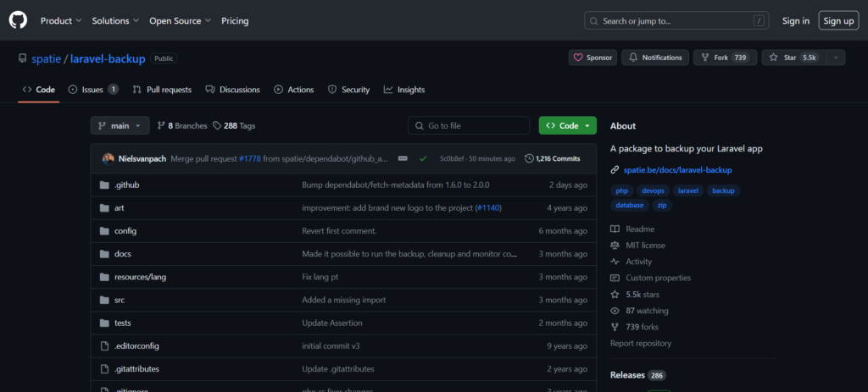
Task: Expand the Star lists dropdown arrow
Action: click(836, 58)
